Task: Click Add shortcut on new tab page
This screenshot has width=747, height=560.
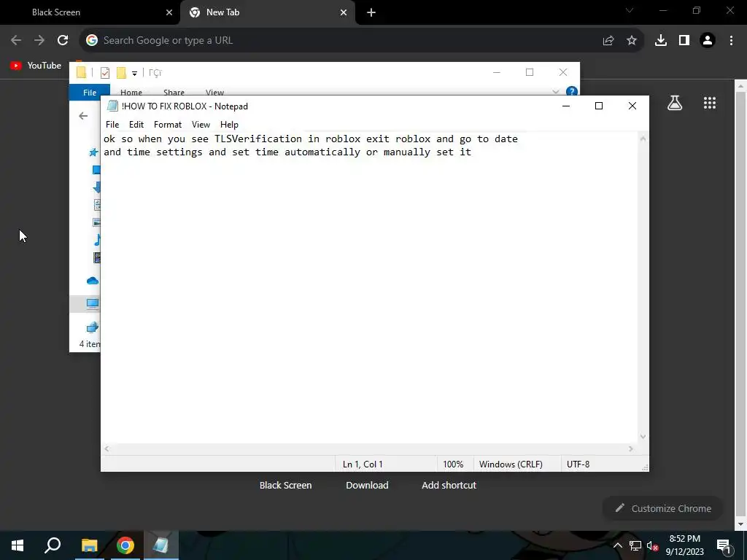Action: [449, 485]
